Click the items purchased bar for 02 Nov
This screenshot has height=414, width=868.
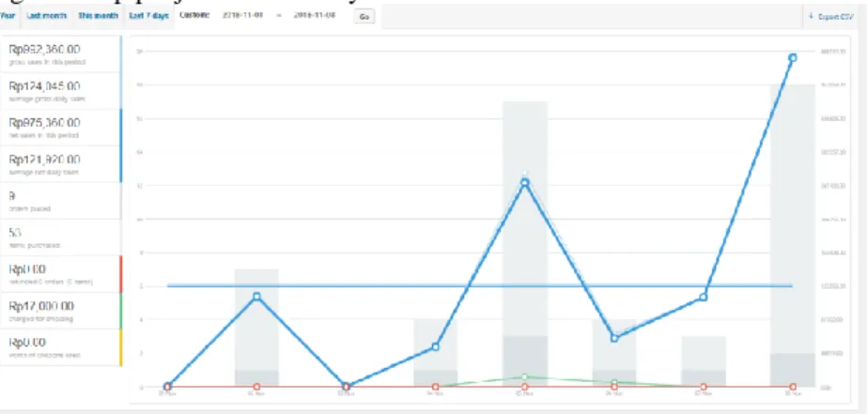coord(256,328)
